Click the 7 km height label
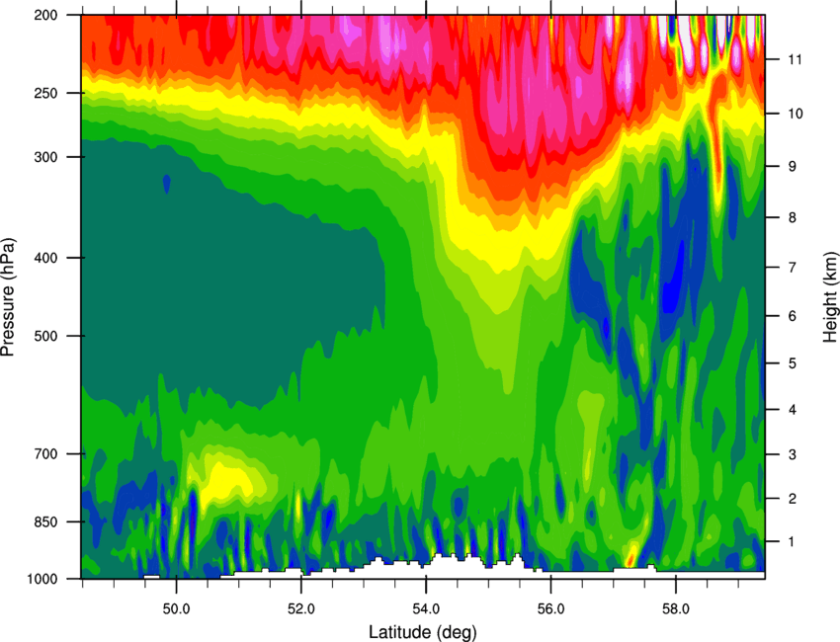 pos(793,268)
